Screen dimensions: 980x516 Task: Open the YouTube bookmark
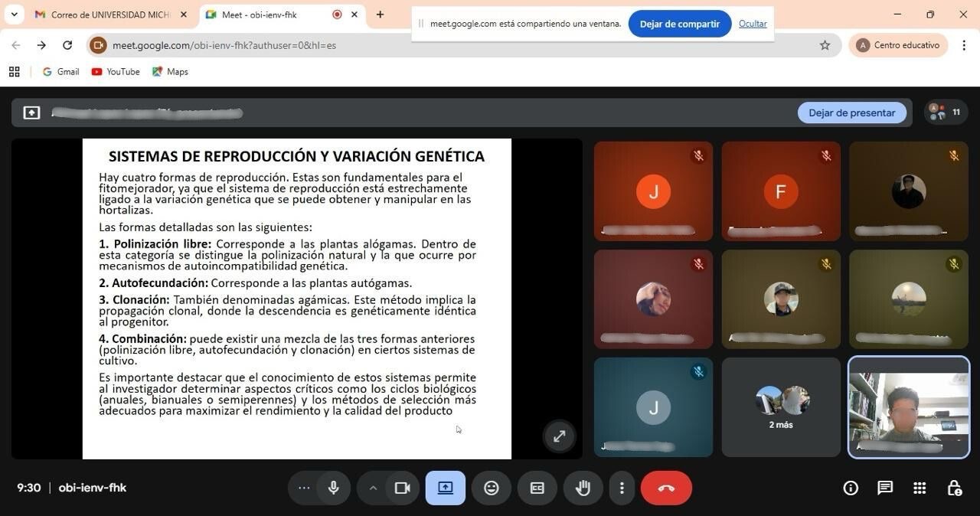(116, 71)
